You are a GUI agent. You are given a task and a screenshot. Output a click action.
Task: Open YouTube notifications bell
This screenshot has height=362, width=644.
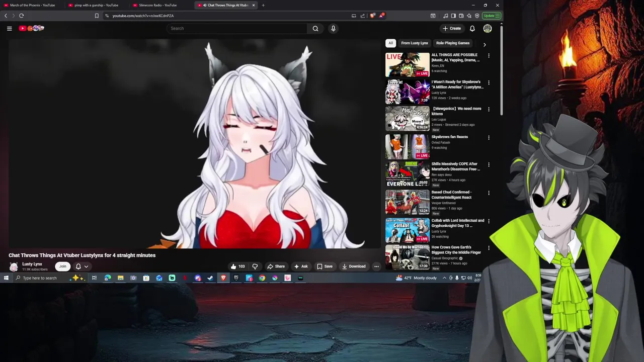tap(472, 28)
